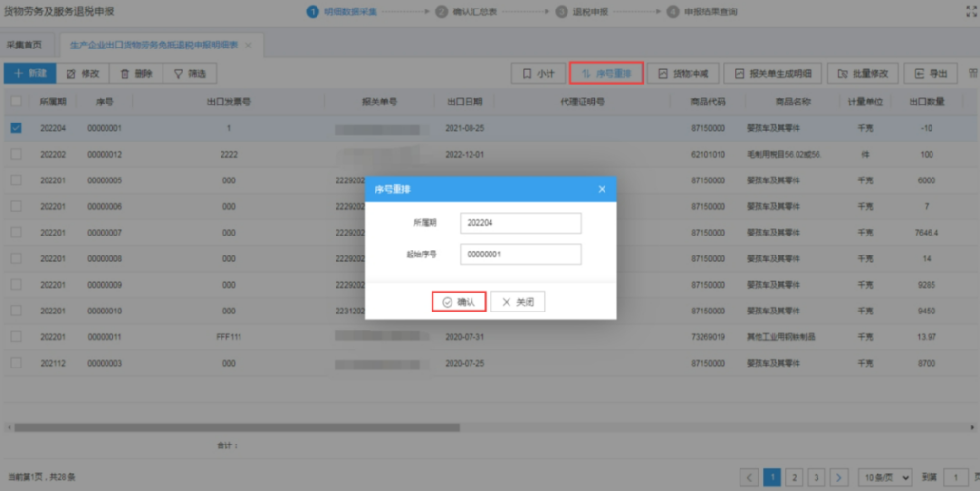The height and width of the screenshot is (491, 980).
Task: Click the 报关单号 column header
Action: pyautogui.click(x=379, y=102)
